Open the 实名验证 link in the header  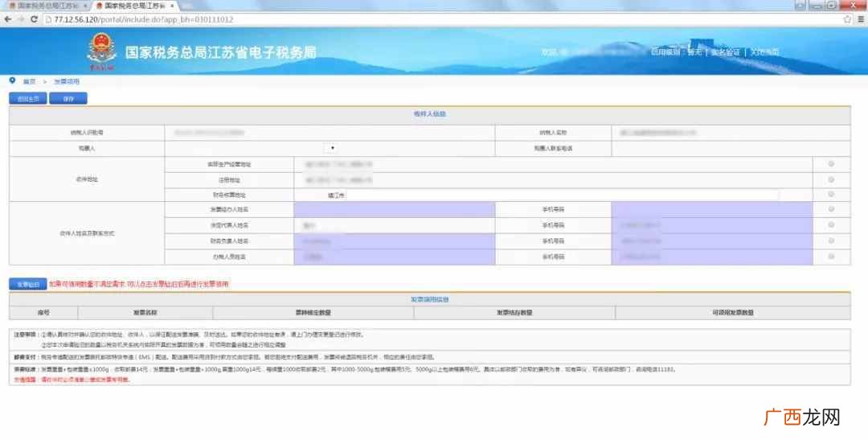[x=725, y=52]
